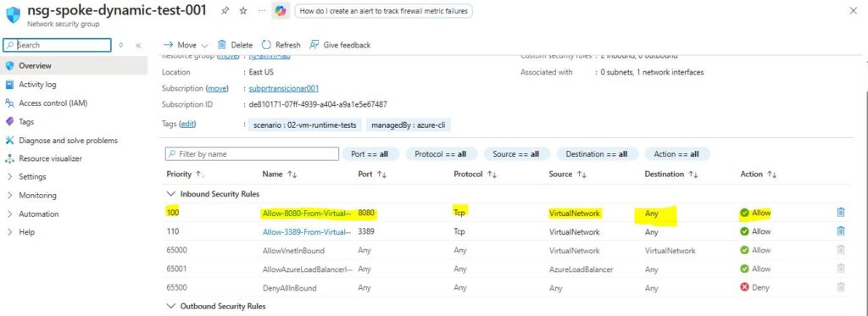Focus the Filter by name field
868x316 pixels.
(x=252, y=154)
